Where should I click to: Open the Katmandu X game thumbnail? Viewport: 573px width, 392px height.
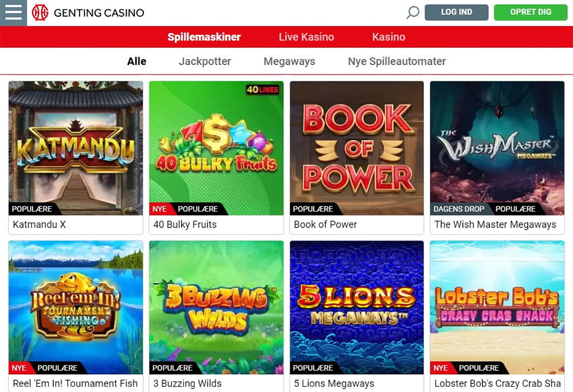(76, 148)
